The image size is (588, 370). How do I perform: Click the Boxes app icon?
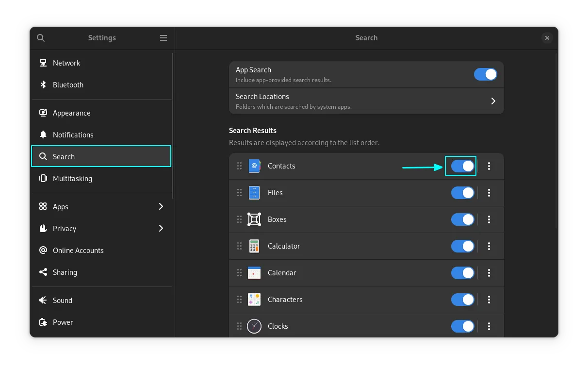click(x=254, y=219)
